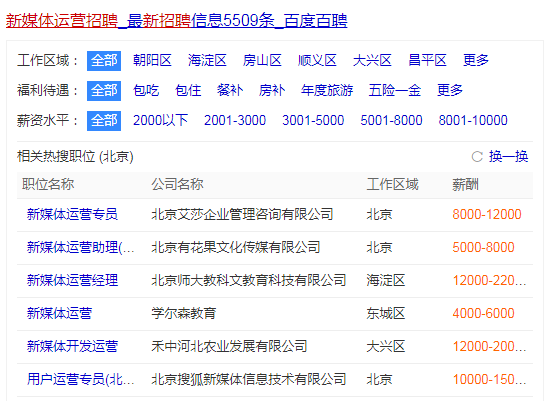
Task: Filter work area by 顺义区
Action: point(317,61)
